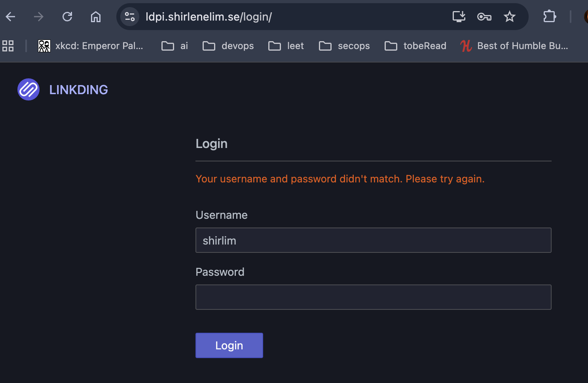Expand the secops bookmarks folder
This screenshot has height=383, width=588.
click(x=344, y=46)
